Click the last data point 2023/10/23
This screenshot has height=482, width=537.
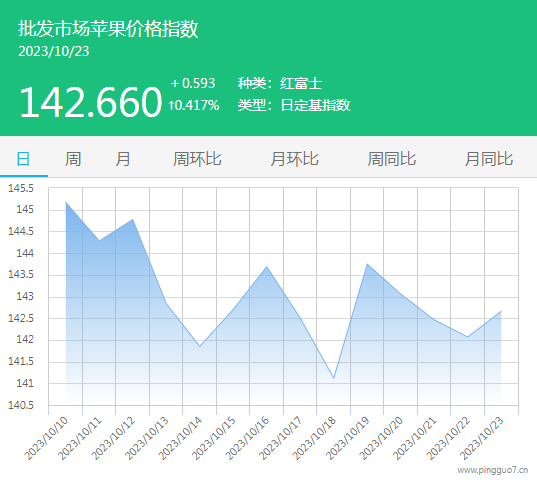[x=501, y=311]
